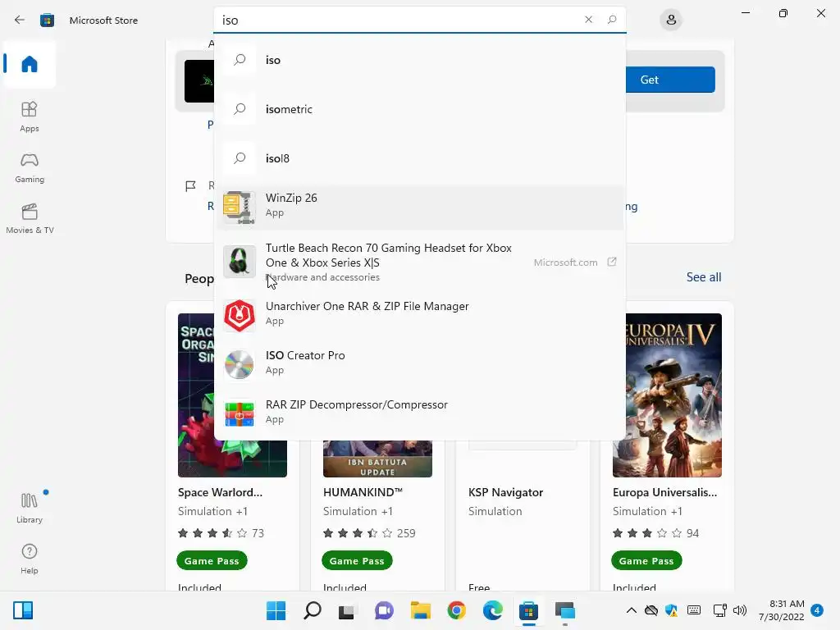Select the 'isol8' search suggestion
840x630 pixels.
tap(419, 158)
